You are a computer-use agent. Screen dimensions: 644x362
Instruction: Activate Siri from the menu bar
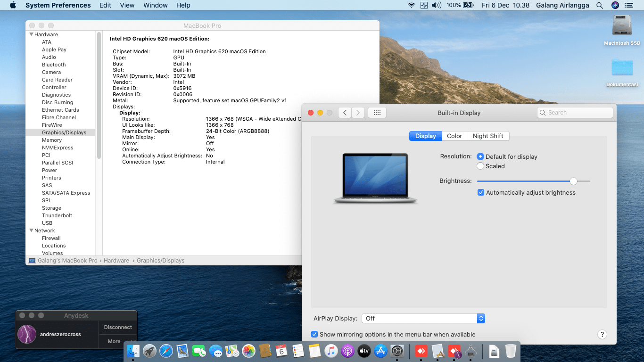point(615,5)
